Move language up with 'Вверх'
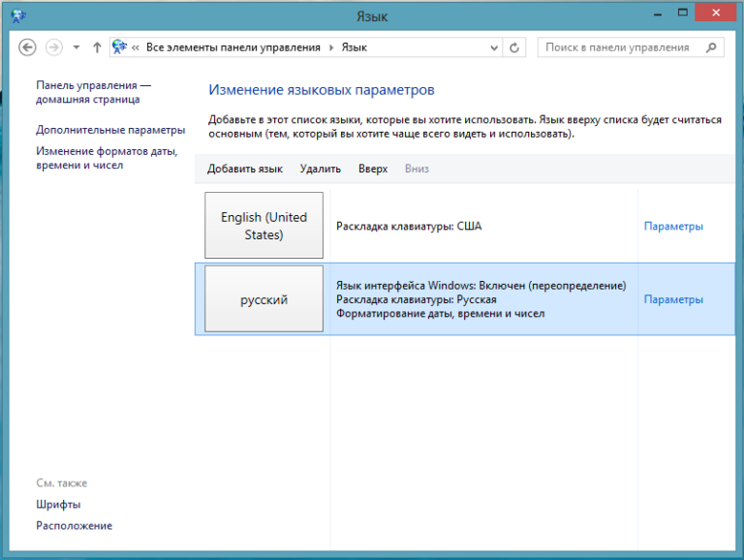This screenshot has height=560, width=744. (x=373, y=169)
